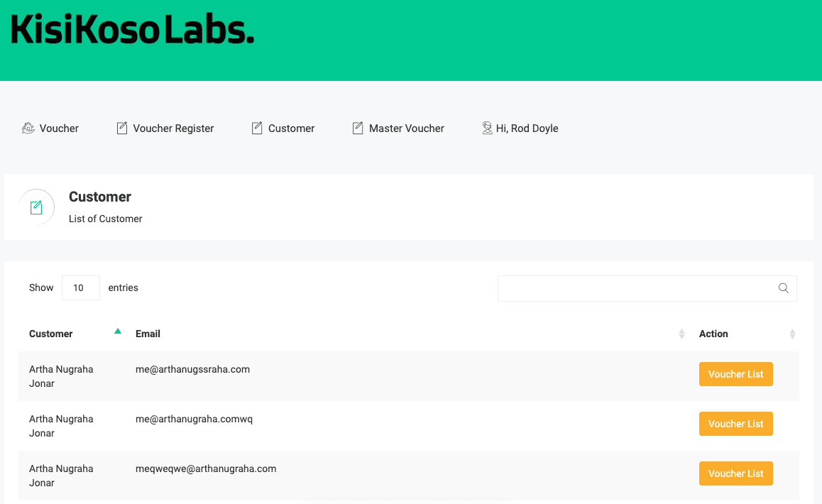Open the Hi, Rod Doyle user menu
Image resolution: width=822 pixels, height=504 pixels.
[x=527, y=128]
